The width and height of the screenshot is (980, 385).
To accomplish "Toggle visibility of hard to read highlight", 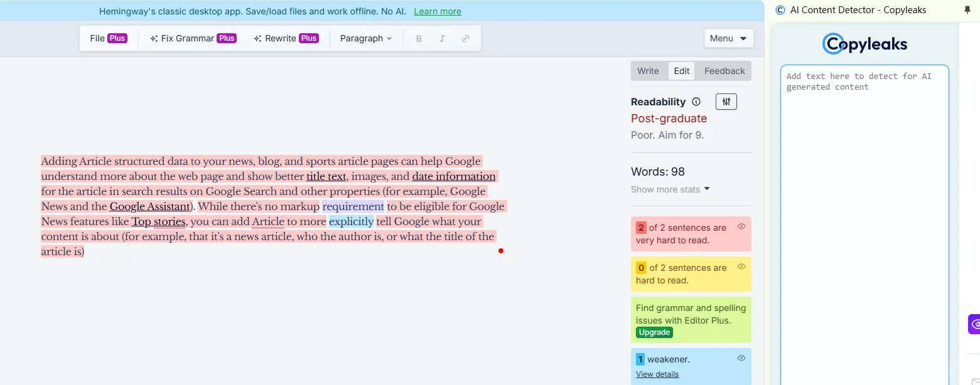I will pyautogui.click(x=741, y=266).
